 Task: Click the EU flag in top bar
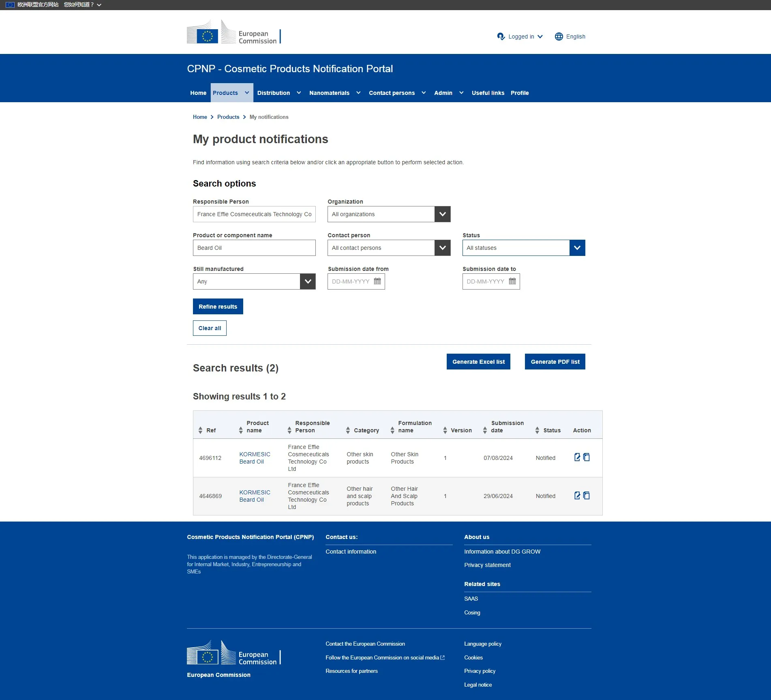(10, 5)
